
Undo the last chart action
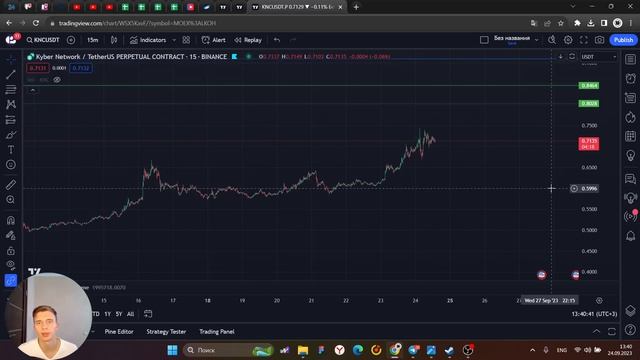tap(277, 40)
